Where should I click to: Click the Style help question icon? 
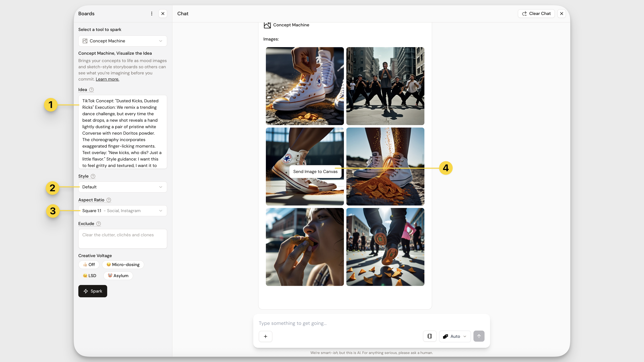(x=93, y=176)
